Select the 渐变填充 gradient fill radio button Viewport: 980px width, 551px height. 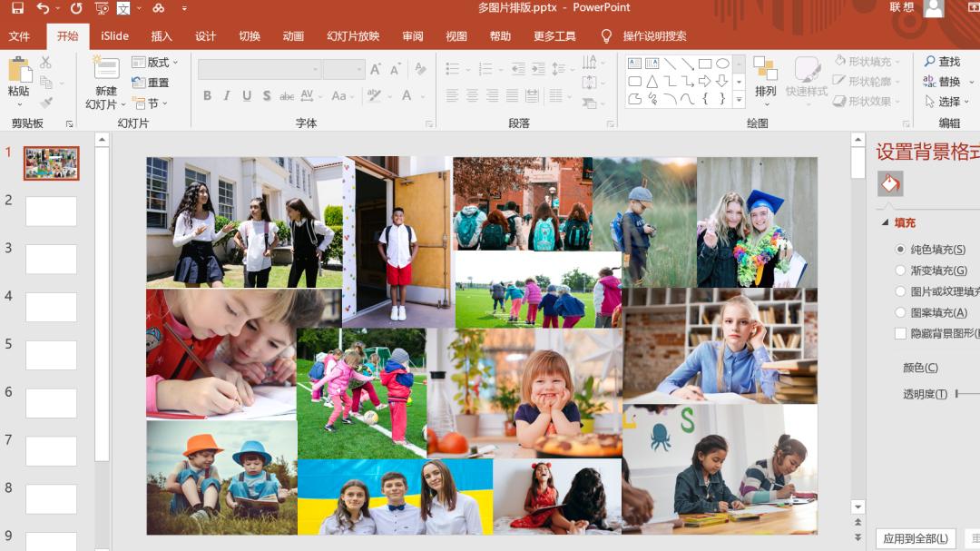[899, 270]
